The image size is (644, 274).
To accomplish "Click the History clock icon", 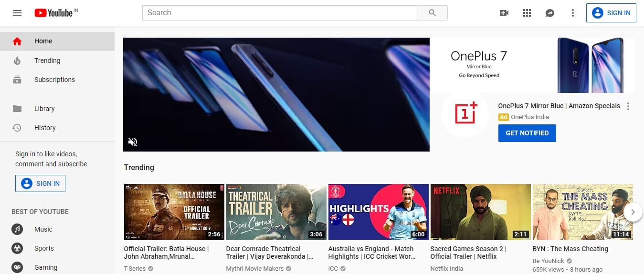I will click(x=17, y=128).
